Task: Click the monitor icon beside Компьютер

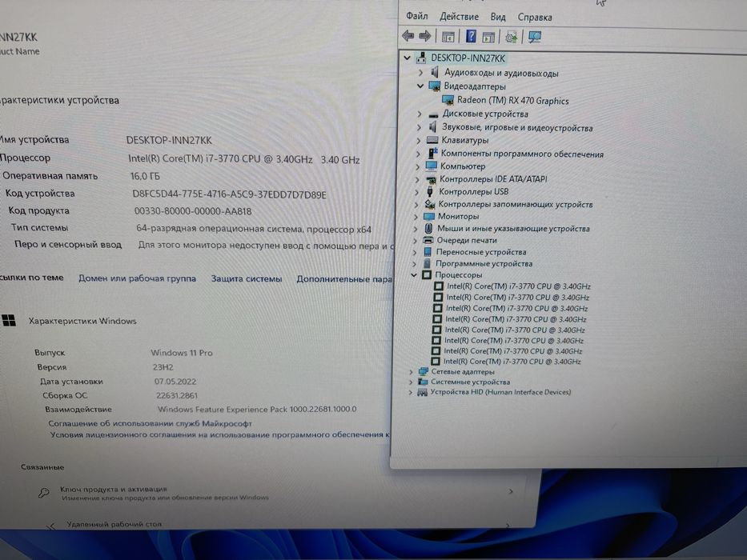Action: (431, 166)
